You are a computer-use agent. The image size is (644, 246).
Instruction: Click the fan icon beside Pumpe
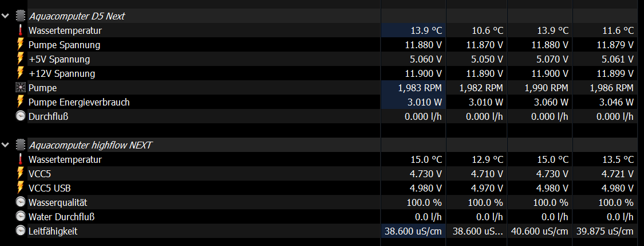point(20,88)
